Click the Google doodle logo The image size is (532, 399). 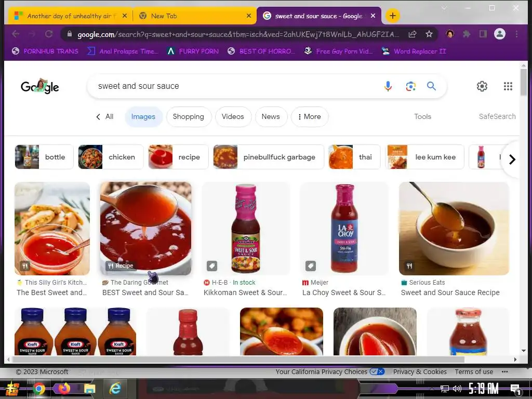(x=39, y=86)
